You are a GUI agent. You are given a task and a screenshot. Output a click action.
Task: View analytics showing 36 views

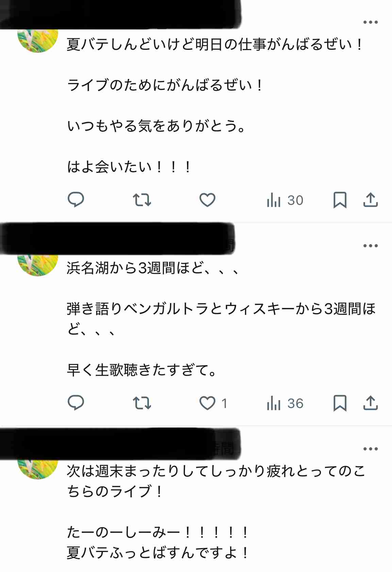[x=285, y=403]
